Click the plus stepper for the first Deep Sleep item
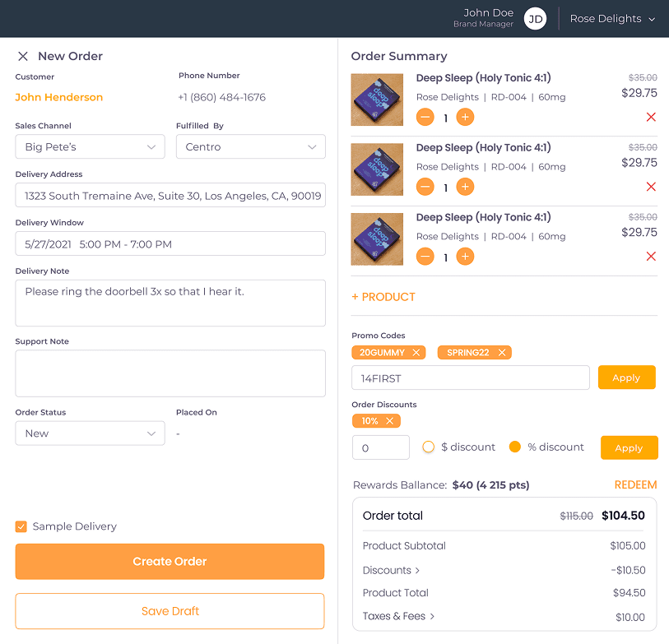Viewport: 669px width, 644px height. tap(465, 118)
